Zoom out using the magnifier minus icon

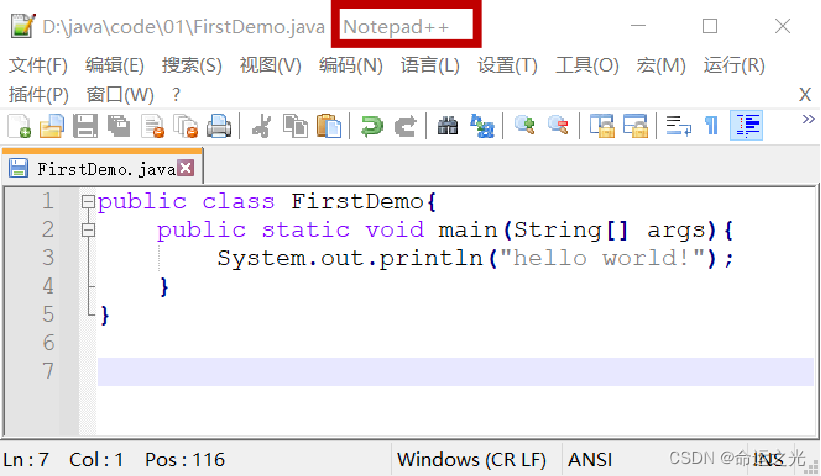pyautogui.click(x=558, y=126)
